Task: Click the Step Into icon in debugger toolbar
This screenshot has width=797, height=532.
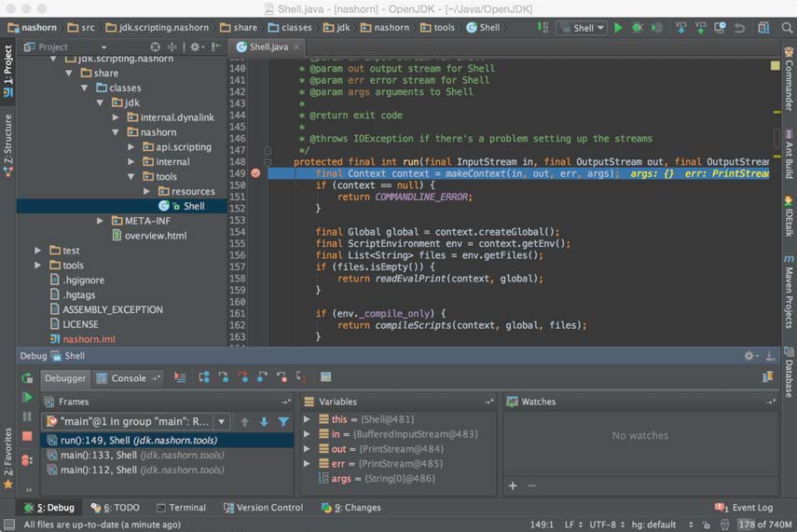Action: [223, 377]
